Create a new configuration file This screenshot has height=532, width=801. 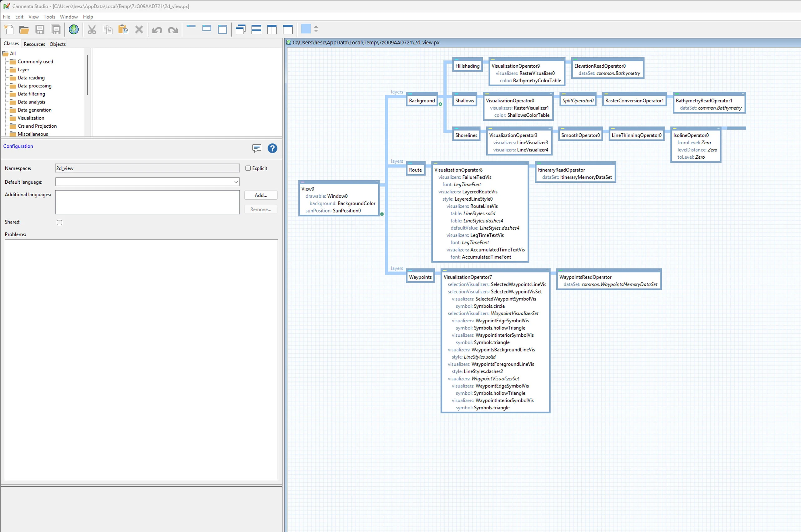coord(9,29)
